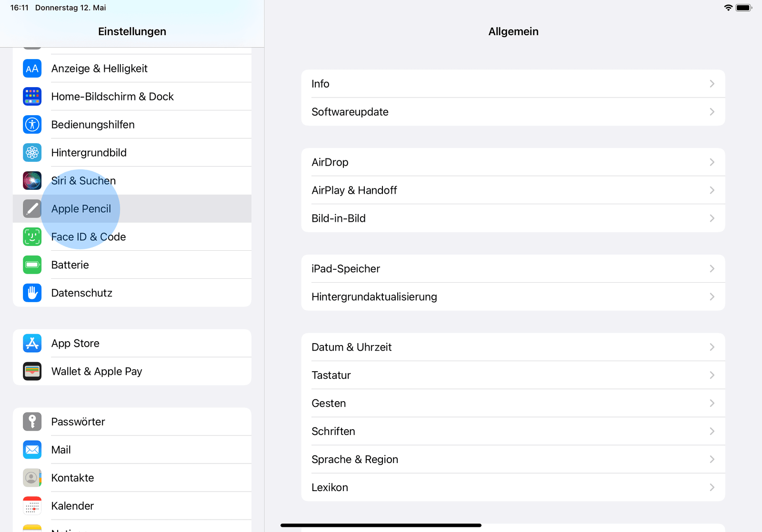Open Sprache & Region settings
762x532 pixels.
click(513, 460)
